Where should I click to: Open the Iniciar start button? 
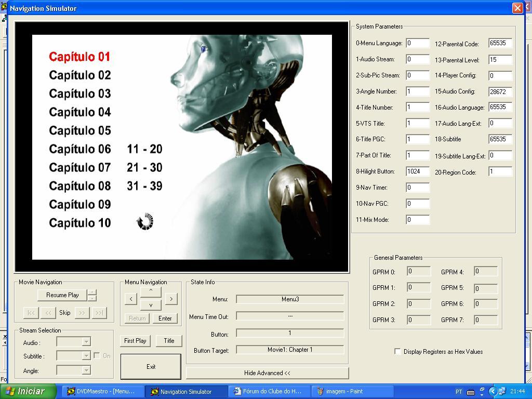click(28, 391)
